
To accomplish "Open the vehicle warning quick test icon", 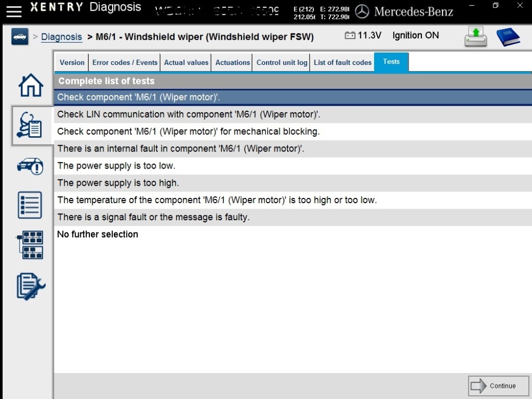I will [30, 166].
